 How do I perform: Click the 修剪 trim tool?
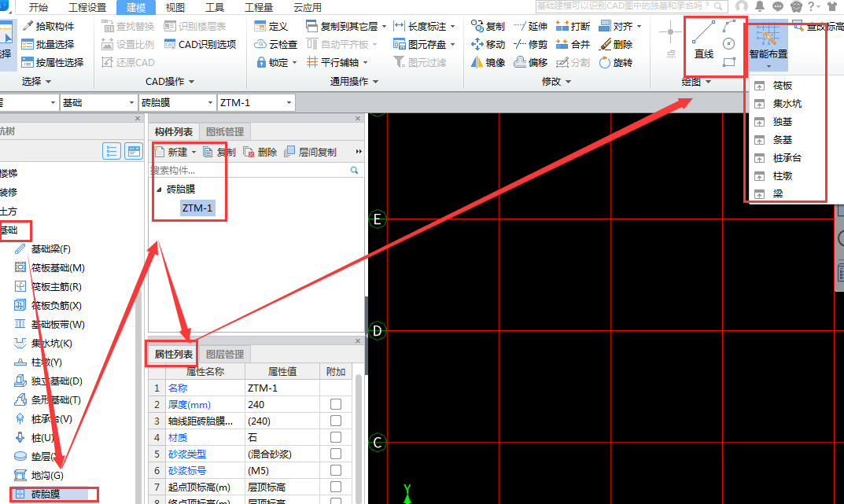pyautogui.click(x=530, y=45)
